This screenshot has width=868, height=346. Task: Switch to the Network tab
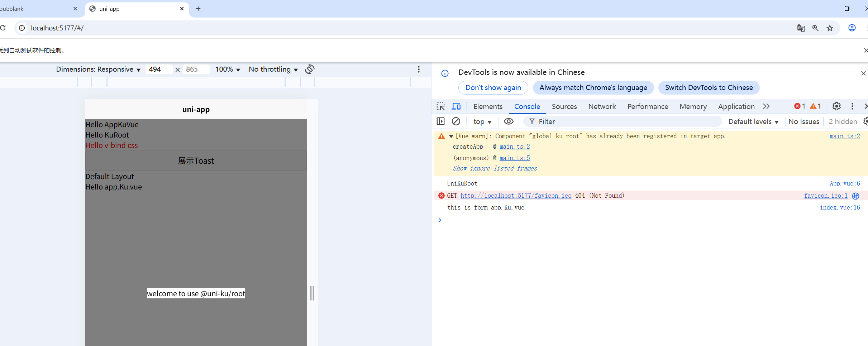point(602,106)
